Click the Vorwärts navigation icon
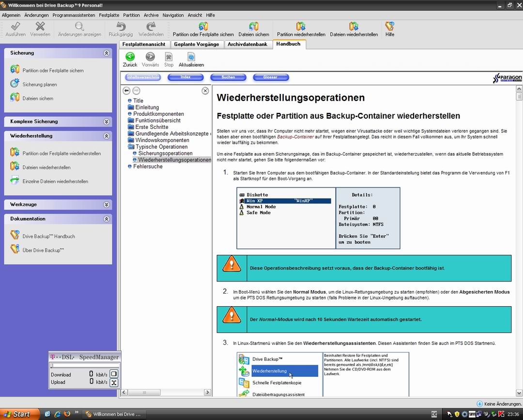This screenshot has height=420, width=523. [151, 57]
